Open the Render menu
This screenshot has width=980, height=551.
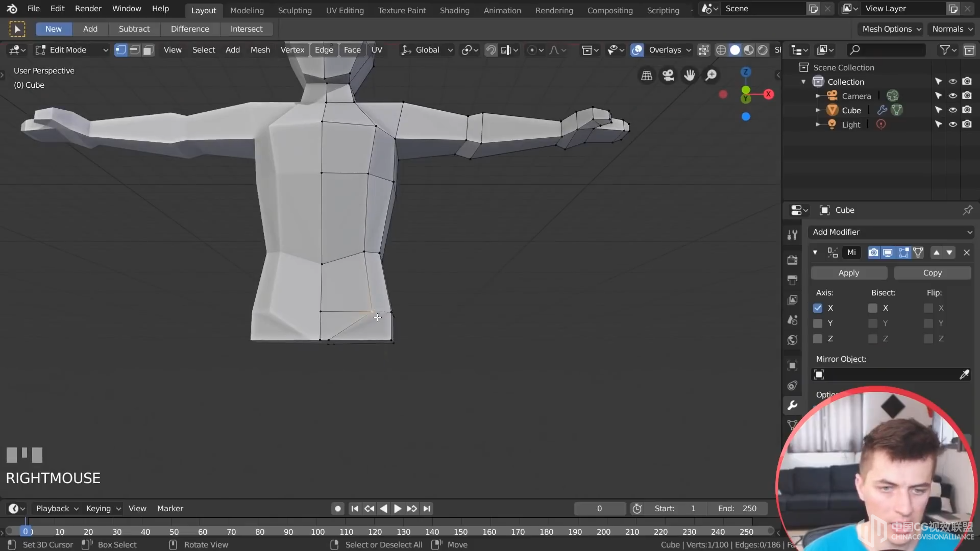[88, 9]
